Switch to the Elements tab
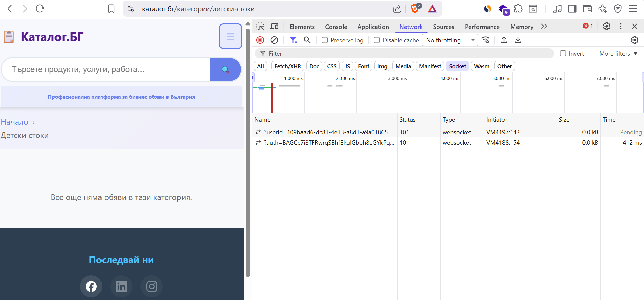Image resolution: width=644 pixels, height=300 pixels. pyautogui.click(x=302, y=27)
